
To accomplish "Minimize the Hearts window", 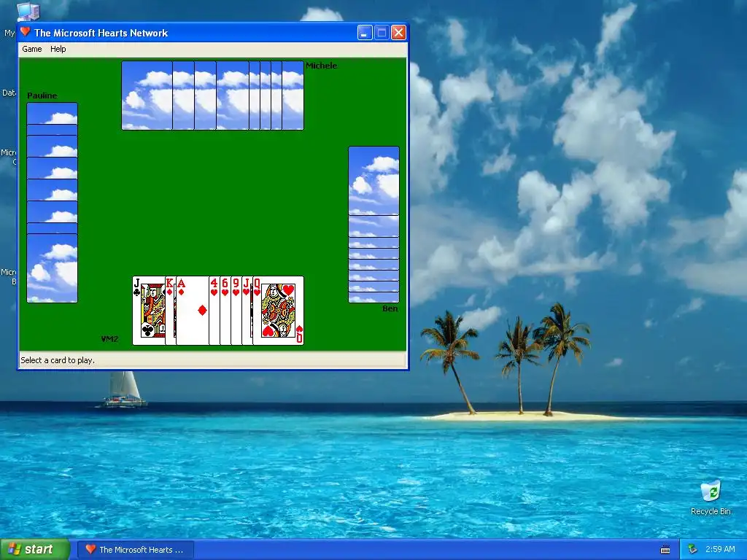I will click(x=365, y=32).
